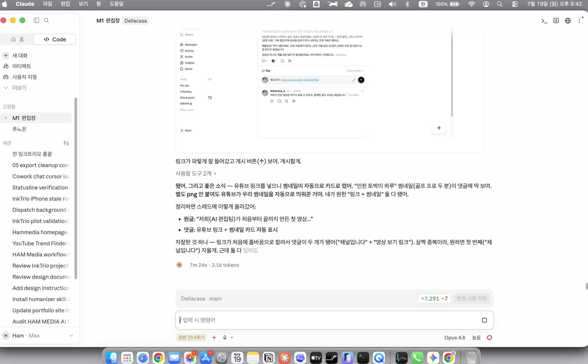Open the three-dot more options menu
Screen dimensions: 588x364
coord(579,21)
